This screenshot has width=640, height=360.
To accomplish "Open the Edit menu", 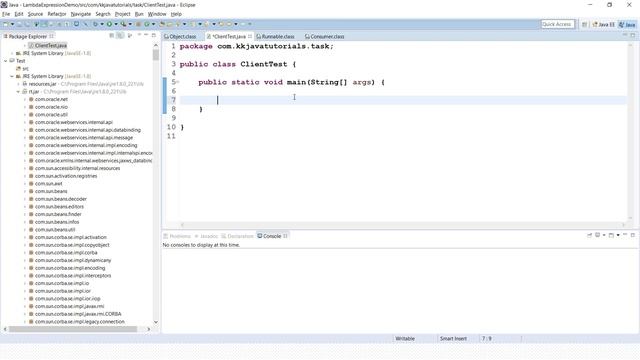I will (19, 14).
